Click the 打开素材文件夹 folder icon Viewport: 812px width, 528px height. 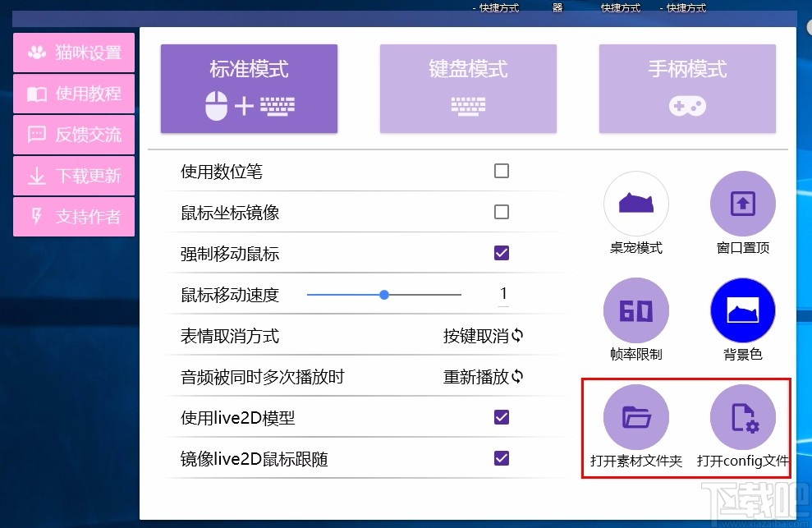pos(636,417)
